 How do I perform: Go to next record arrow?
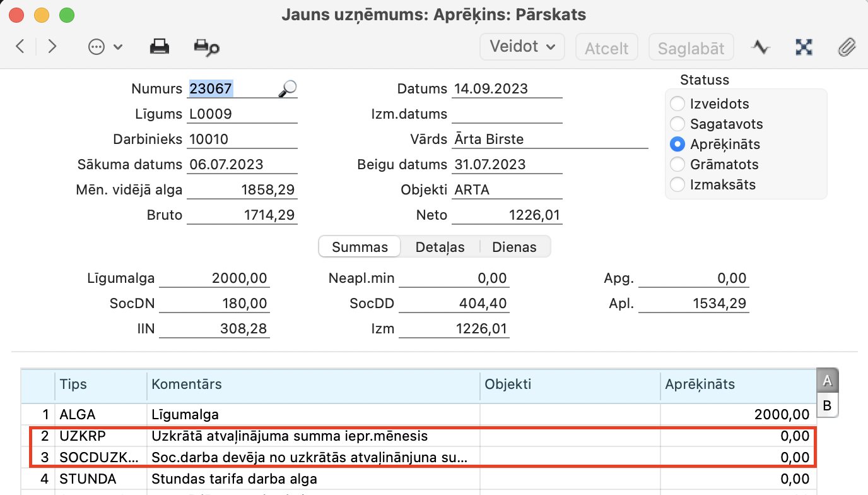[52, 47]
